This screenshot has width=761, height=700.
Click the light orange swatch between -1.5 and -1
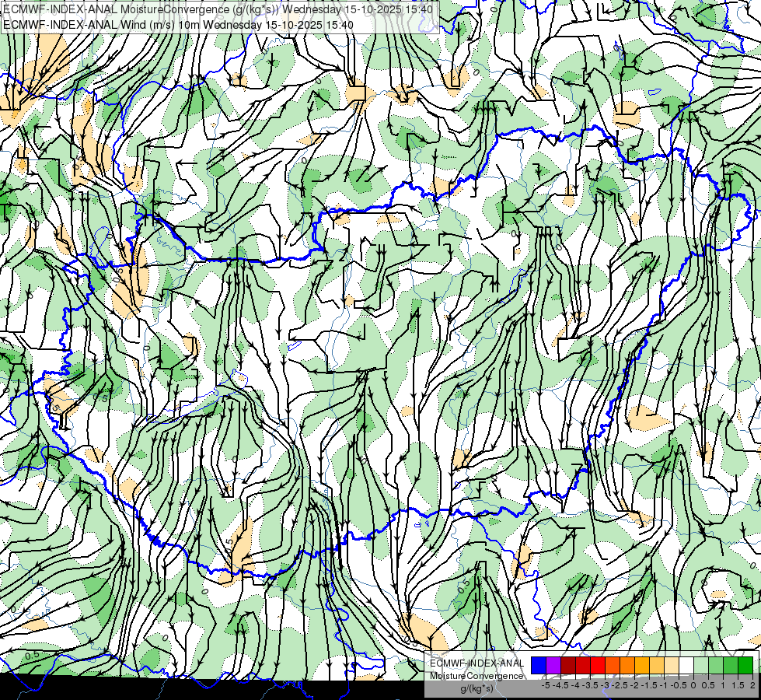pyautogui.click(x=657, y=666)
